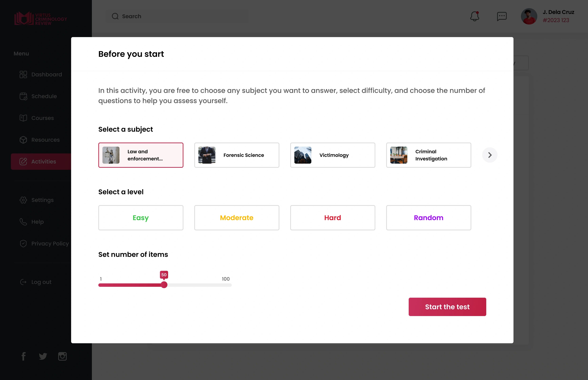
Task: Open the chat messages icon
Action: point(502,16)
